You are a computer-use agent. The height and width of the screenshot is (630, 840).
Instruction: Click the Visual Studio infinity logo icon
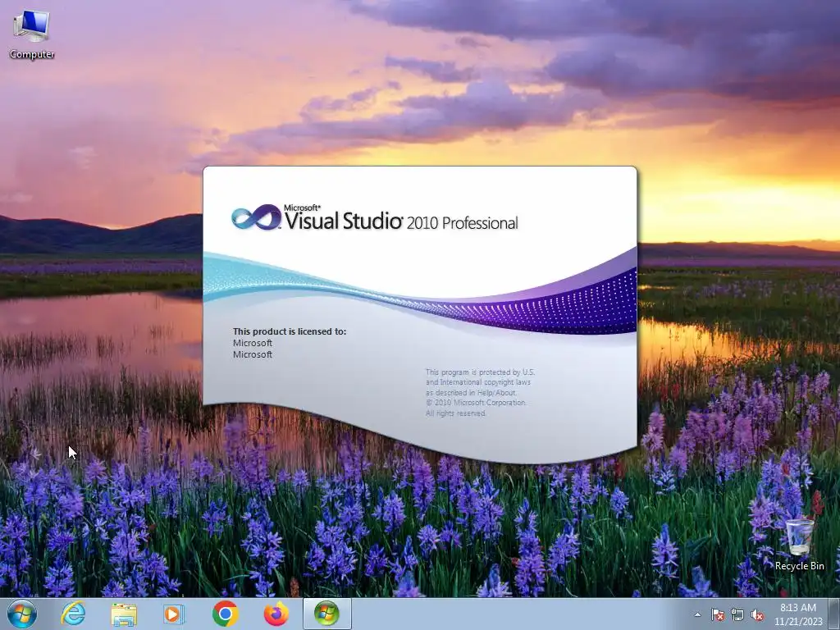[256, 217]
